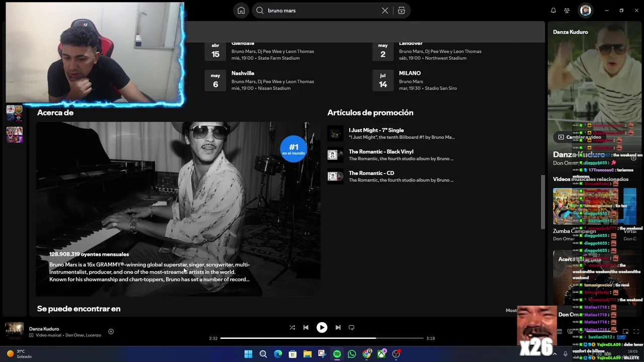Skip to the next track
This screenshot has width=644, height=362.
tap(338, 328)
